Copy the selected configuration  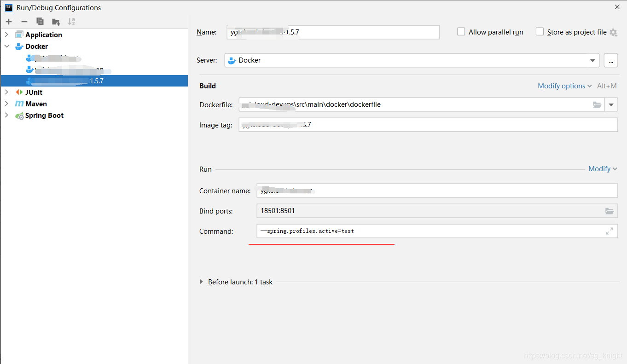40,21
